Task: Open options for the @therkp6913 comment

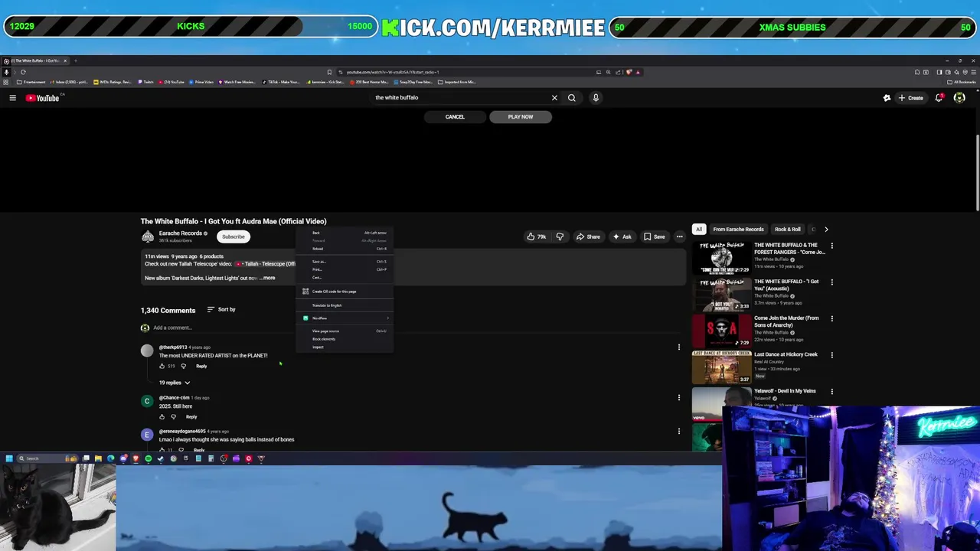Action: [x=678, y=347]
